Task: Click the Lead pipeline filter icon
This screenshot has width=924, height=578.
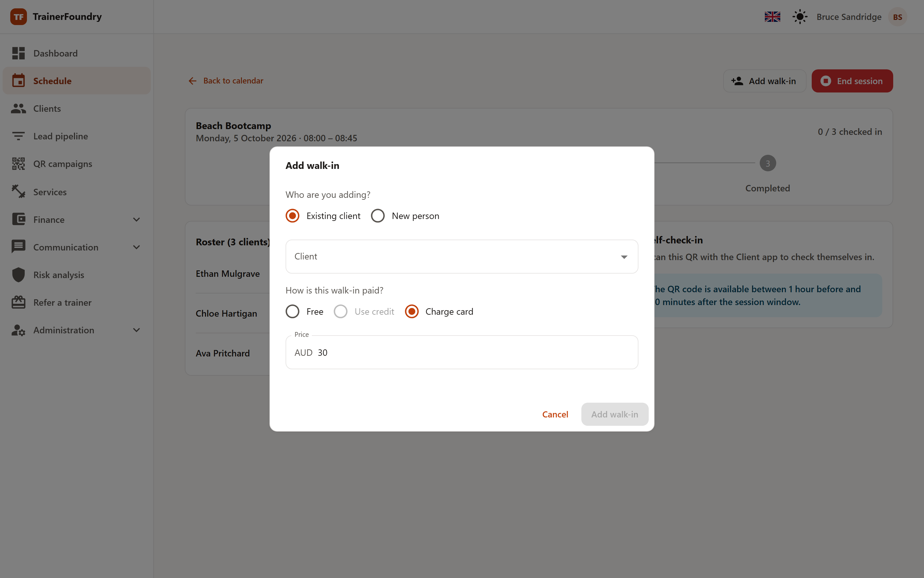Action: tap(18, 136)
